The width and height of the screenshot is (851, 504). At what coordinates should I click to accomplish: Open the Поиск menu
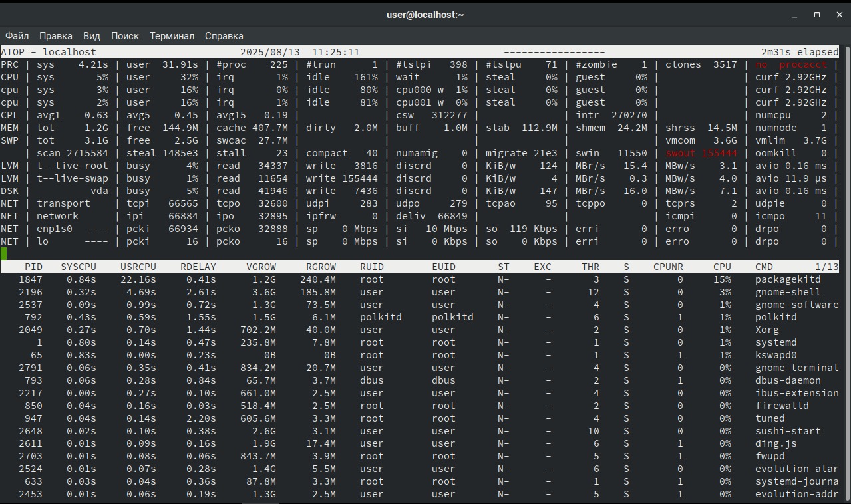coord(125,36)
